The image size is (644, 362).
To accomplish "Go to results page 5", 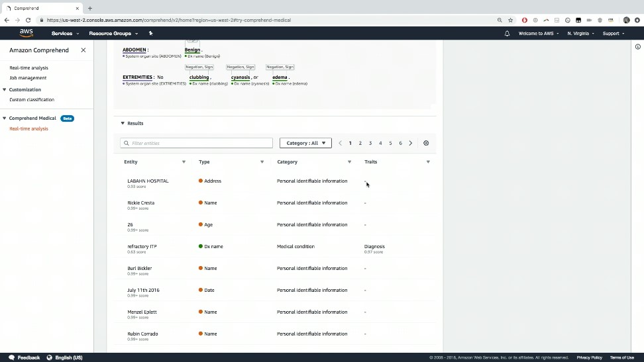I will (x=390, y=143).
